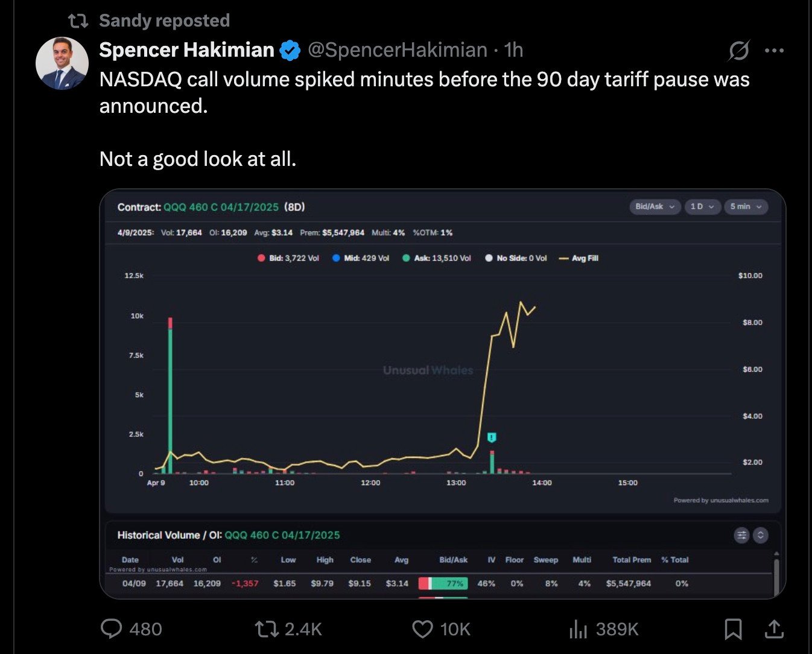The width and height of the screenshot is (812, 654).
Task: Click the share upload icon
Action: pos(774,629)
